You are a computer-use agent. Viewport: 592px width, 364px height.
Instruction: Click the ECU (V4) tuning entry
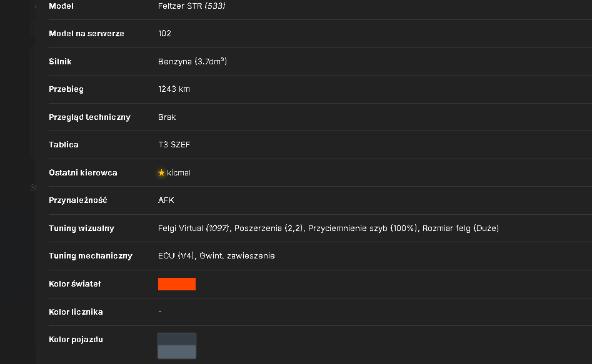[176, 256]
